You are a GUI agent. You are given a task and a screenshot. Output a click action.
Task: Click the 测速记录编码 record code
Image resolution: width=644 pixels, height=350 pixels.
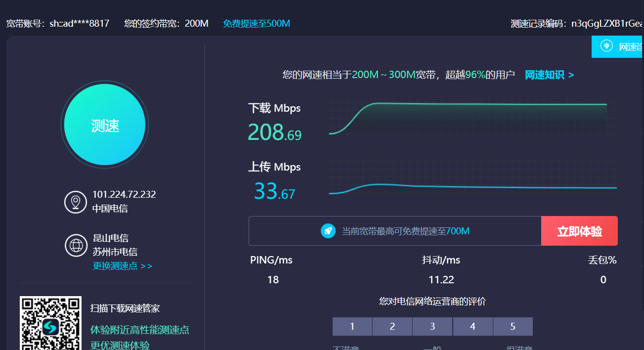coord(577,23)
